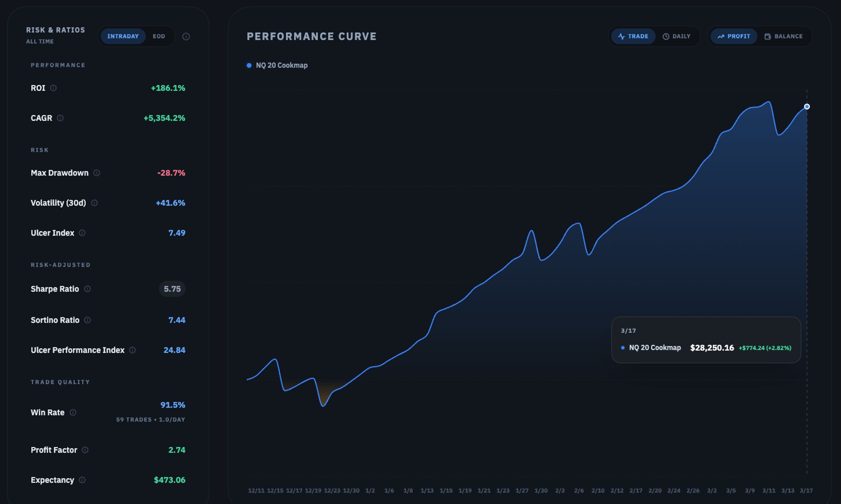The width and height of the screenshot is (841, 504).
Task: Select the Intraday mode toggle
Action: tap(123, 36)
